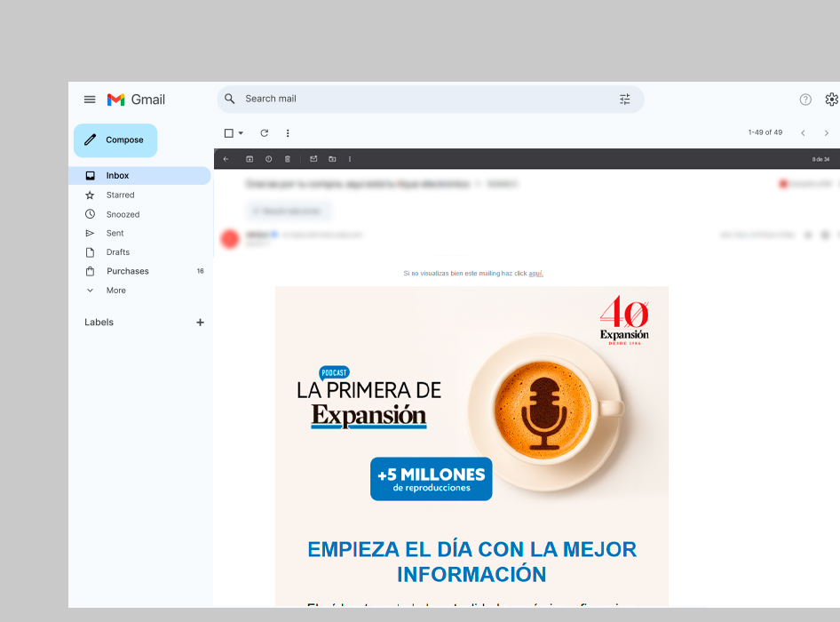The image size is (840, 622).
Task: Select the Inbox folder
Action: coord(139,175)
